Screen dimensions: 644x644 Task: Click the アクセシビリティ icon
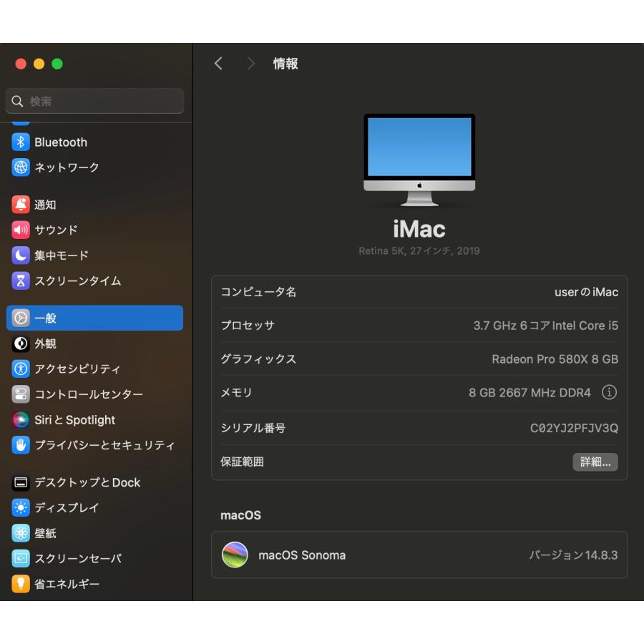click(21, 369)
